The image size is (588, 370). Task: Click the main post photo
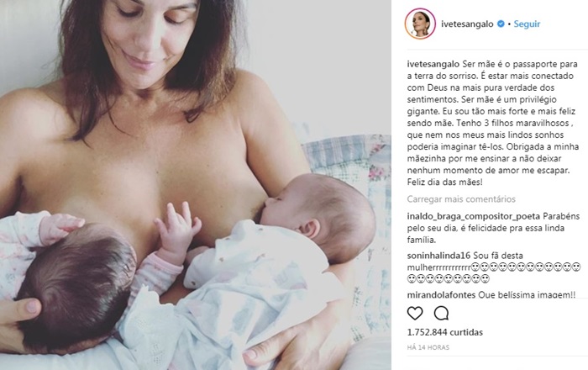pyautogui.click(x=196, y=185)
